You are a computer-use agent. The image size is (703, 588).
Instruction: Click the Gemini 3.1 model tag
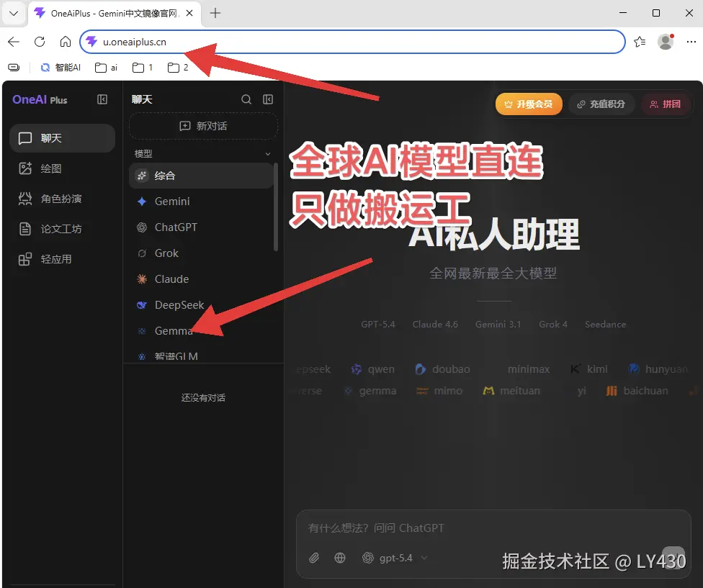click(498, 325)
